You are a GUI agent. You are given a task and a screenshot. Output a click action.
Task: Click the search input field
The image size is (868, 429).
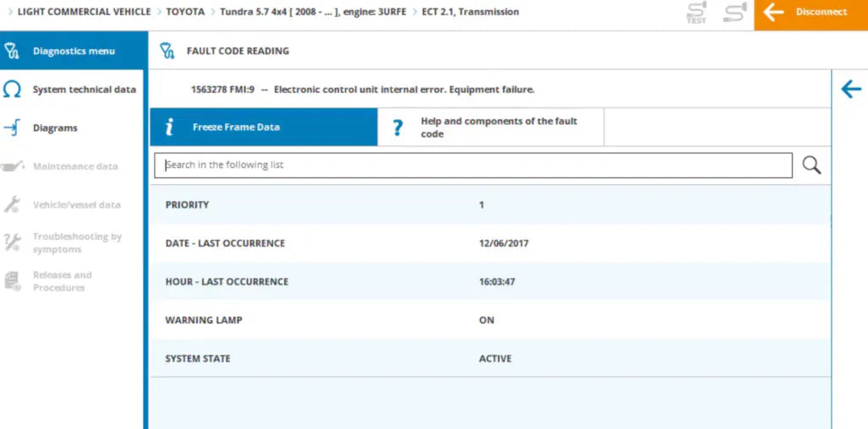pos(473,166)
